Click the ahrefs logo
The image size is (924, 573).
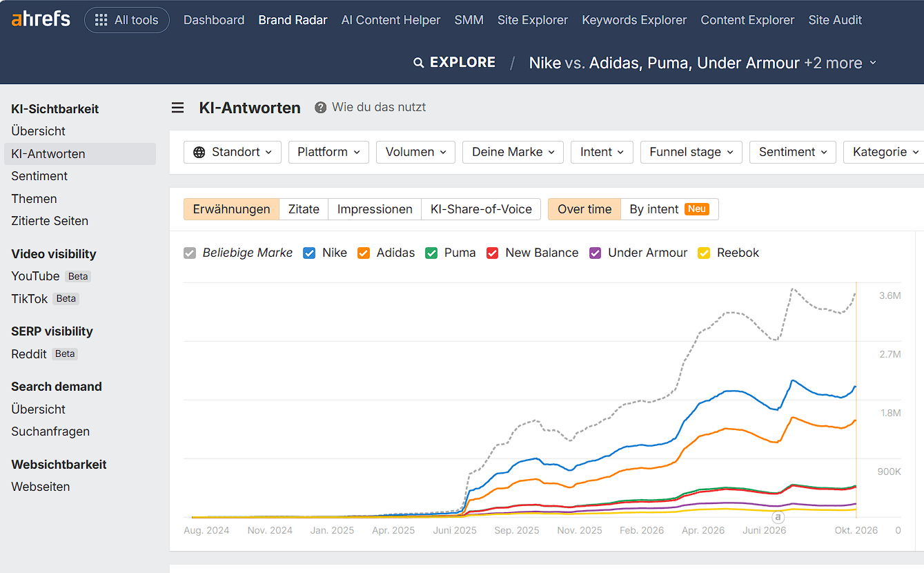pyautogui.click(x=41, y=19)
